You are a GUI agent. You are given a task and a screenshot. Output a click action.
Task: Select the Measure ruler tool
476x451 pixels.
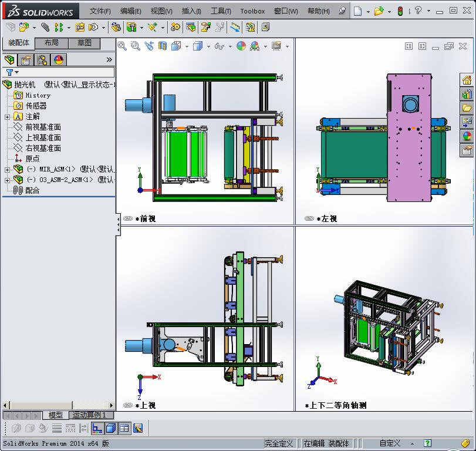(x=235, y=27)
